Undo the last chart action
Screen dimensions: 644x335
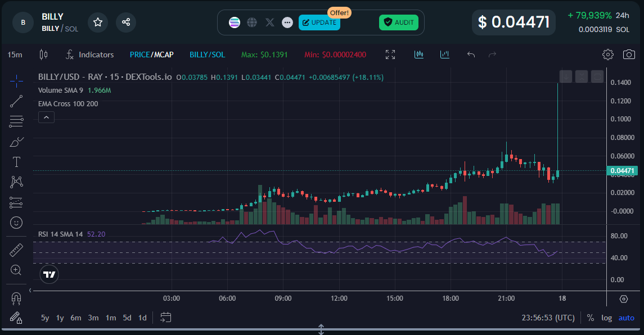coord(471,55)
